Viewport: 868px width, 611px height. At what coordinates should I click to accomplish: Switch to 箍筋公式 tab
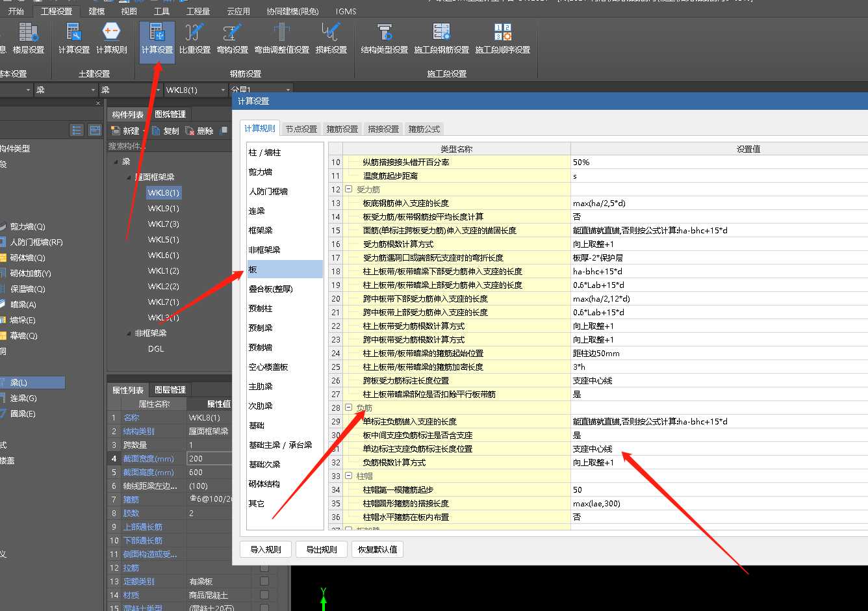click(x=424, y=129)
